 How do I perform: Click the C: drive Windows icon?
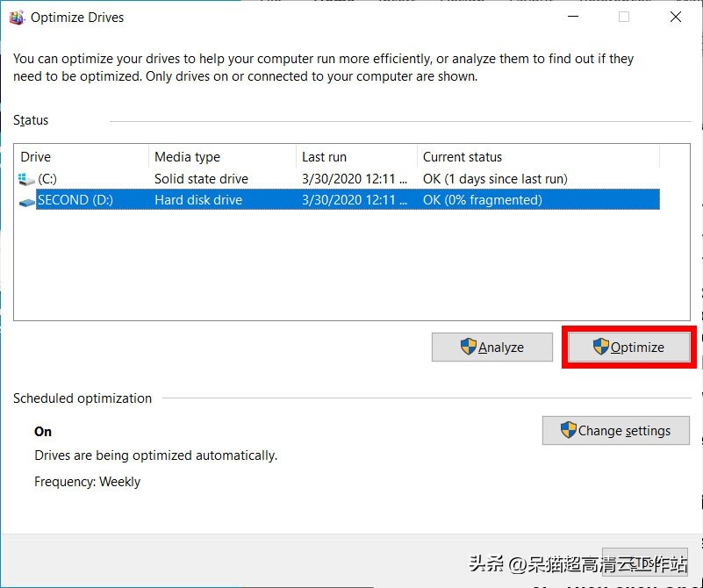(26, 179)
